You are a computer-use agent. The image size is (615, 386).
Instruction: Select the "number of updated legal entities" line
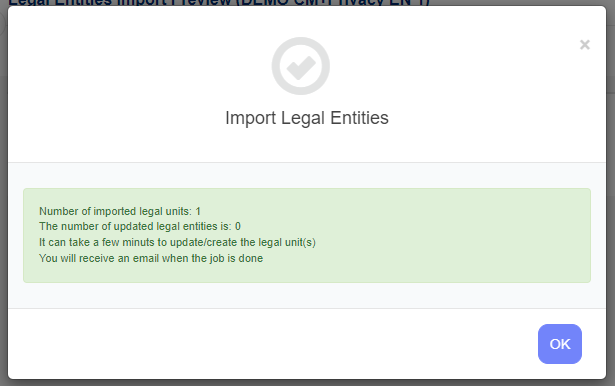pos(140,226)
